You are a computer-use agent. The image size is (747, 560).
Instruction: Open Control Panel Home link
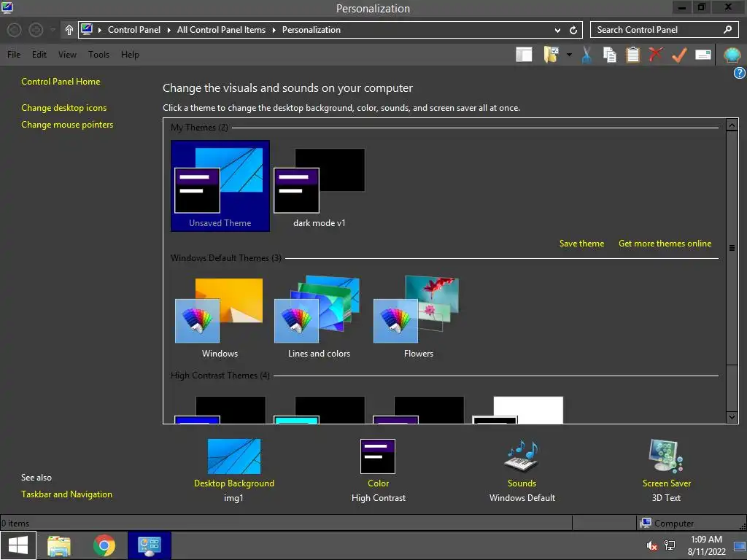point(61,82)
